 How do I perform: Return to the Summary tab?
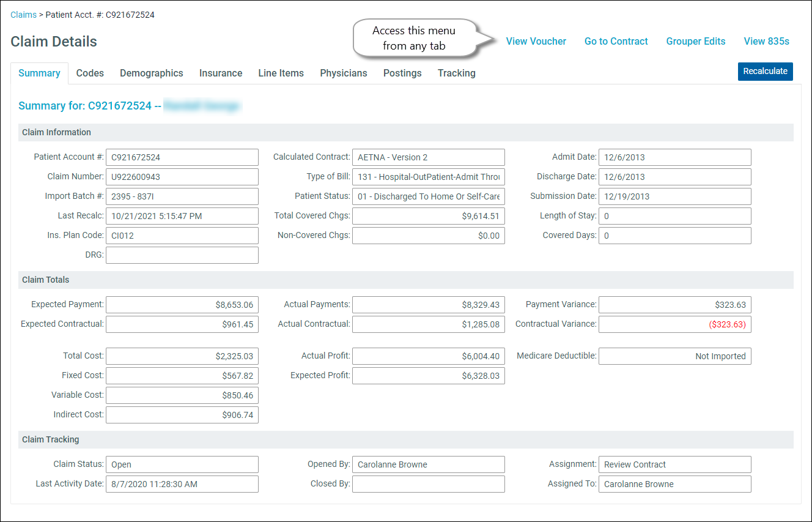tap(39, 73)
